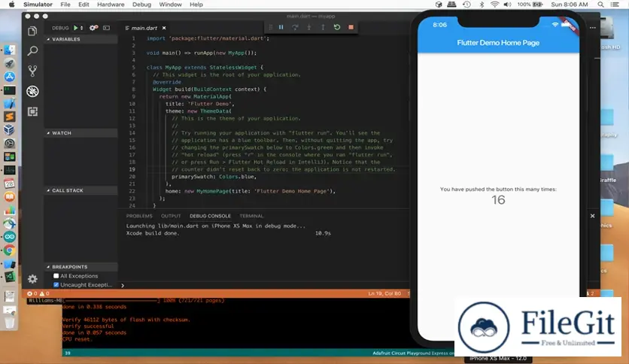This screenshot has height=364, width=629.
Task: Open the Window menu
Action: (x=171, y=5)
